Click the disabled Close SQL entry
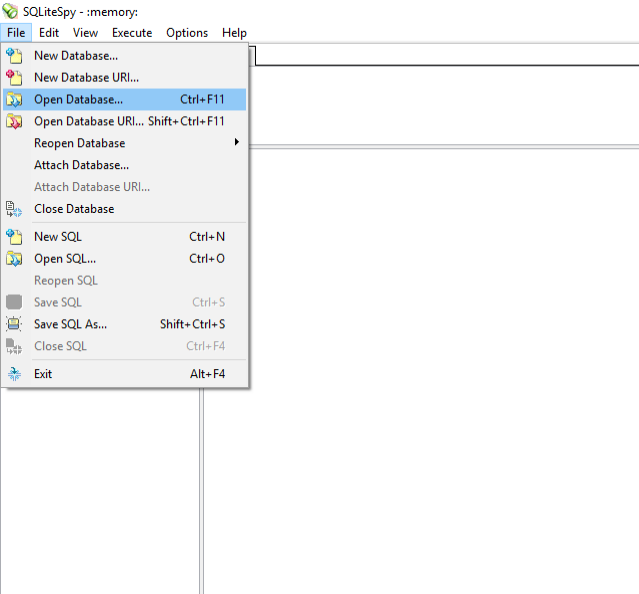Screen dimensions: 639x594 [124, 346]
